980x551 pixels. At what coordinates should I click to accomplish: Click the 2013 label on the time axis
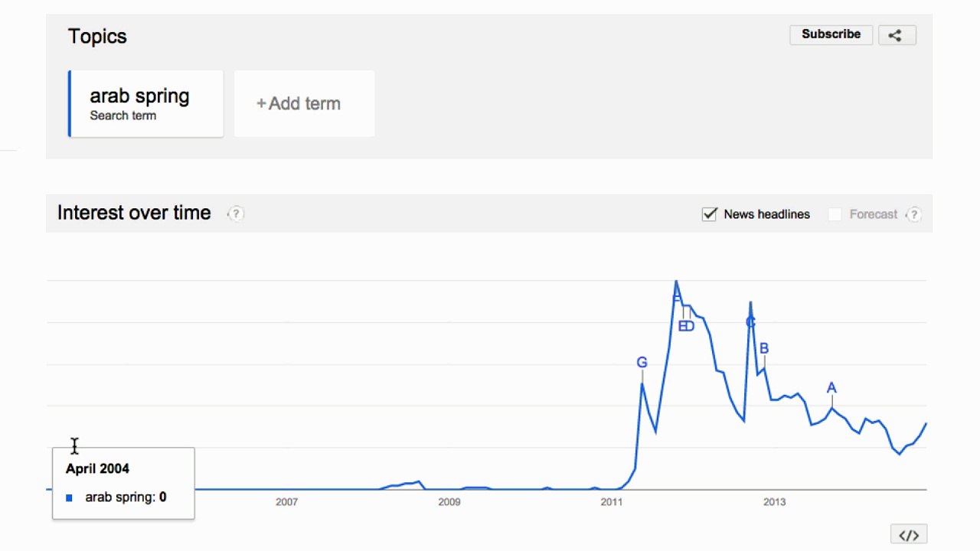click(x=774, y=502)
